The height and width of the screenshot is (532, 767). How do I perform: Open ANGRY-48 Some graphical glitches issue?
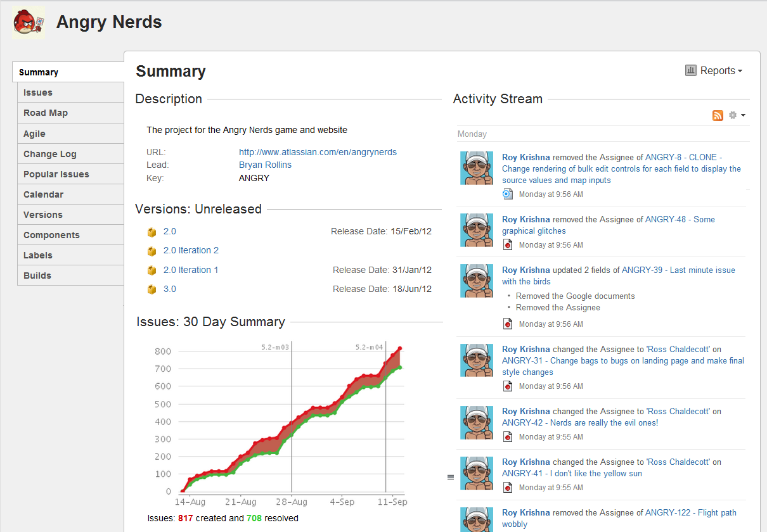click(x=609, y=225)
